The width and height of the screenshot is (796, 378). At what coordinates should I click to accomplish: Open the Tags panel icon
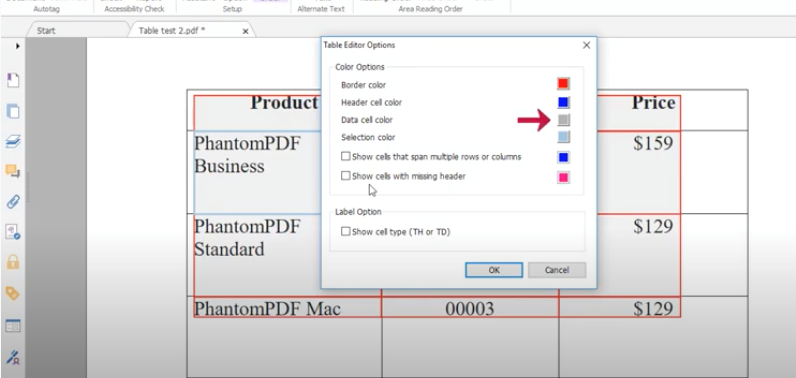pyautogui.click(x=13, y=293)
